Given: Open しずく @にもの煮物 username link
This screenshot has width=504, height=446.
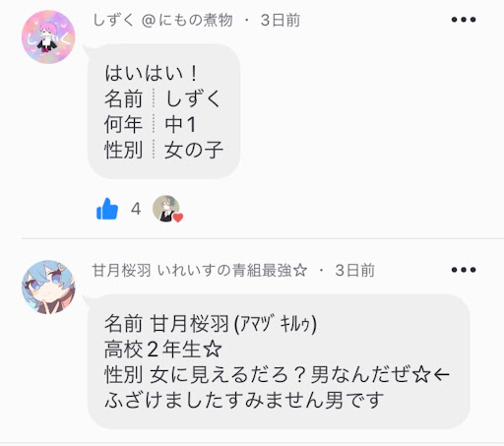Looking at the screenshot, I should tap(163, 20).
